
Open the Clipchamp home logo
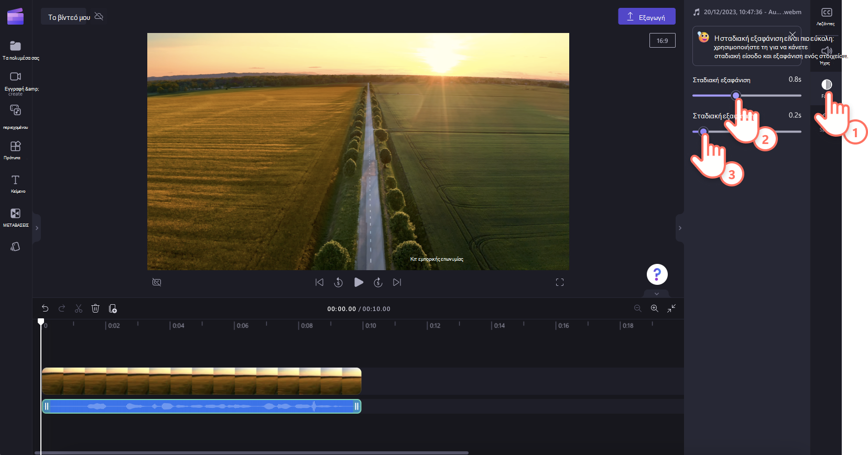tap(15, 16)
